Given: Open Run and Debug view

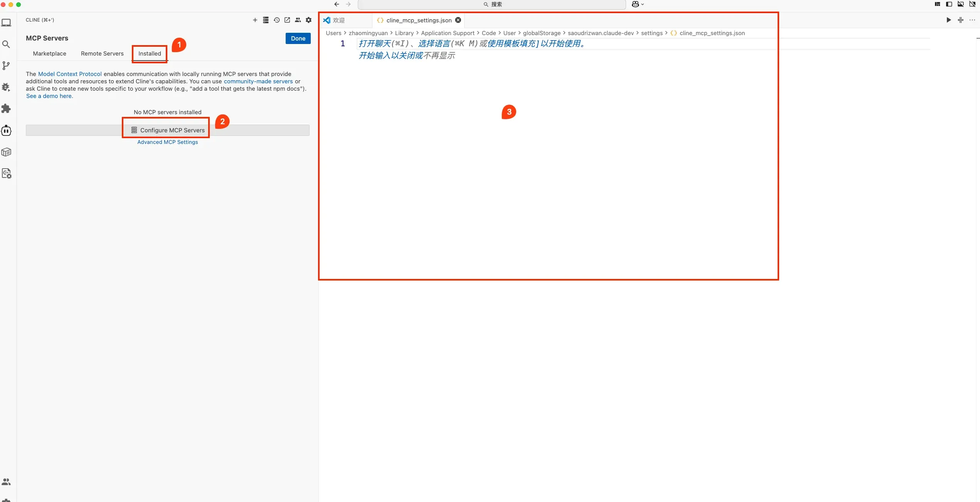Looking at the screenshot, I should pyautogui.click(x=6, y=87).
